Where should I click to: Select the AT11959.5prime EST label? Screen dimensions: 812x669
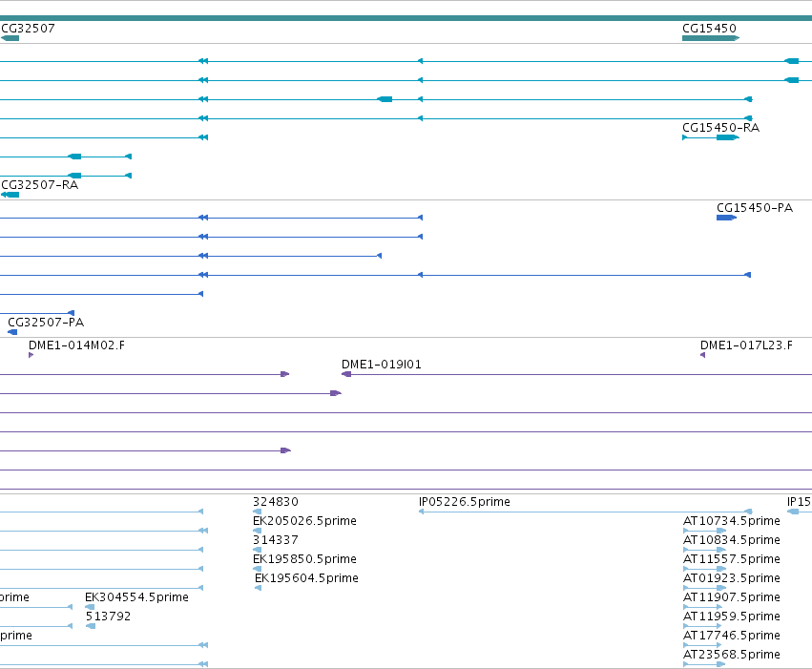(732, 617)
